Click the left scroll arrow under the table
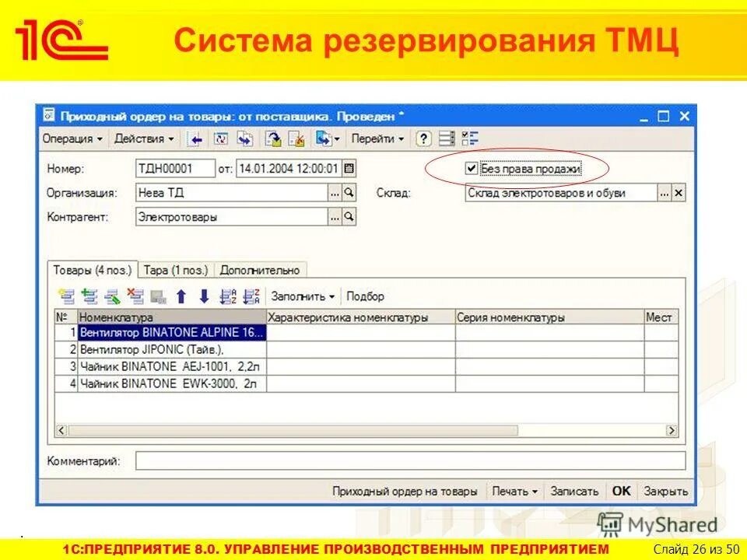The height and width of the screenshot is (560, 747). [x=61, y=430]
